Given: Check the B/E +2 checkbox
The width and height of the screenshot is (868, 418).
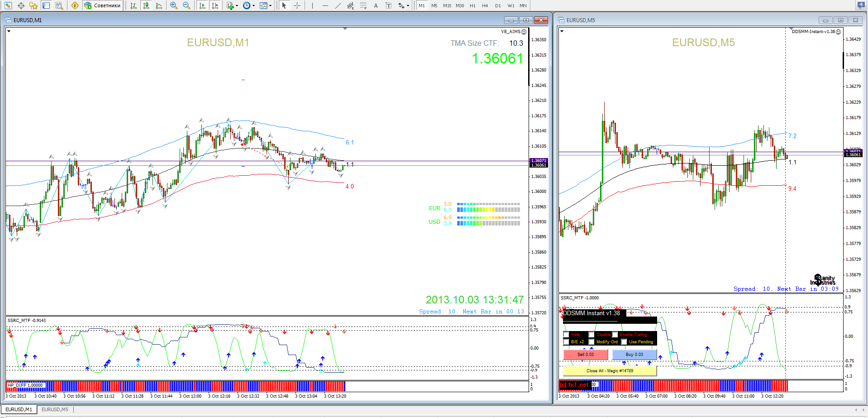Looking at the screenshot, I should 566,342.
